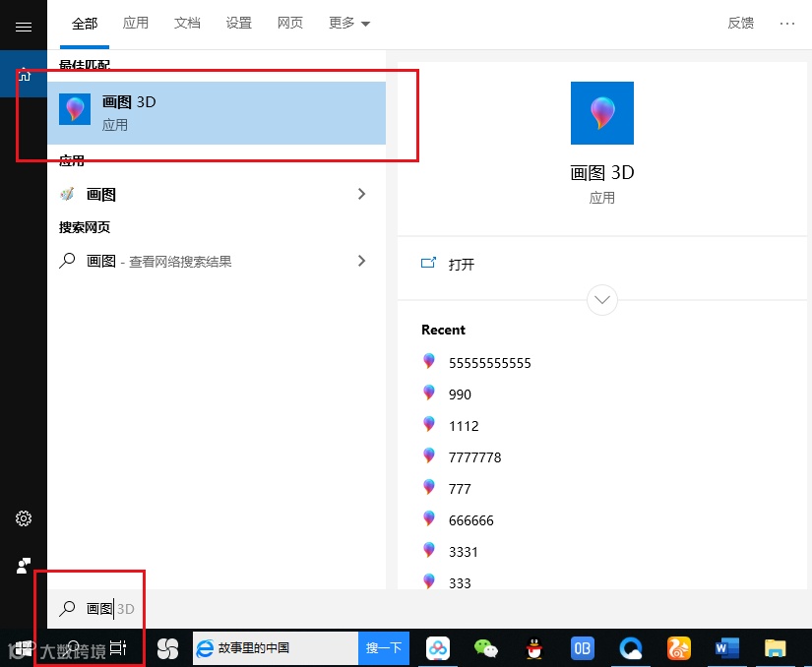Viewport: 812px width, 667px height.
Task: Click the magnifier icon in search box
Action: pos(67,608)
